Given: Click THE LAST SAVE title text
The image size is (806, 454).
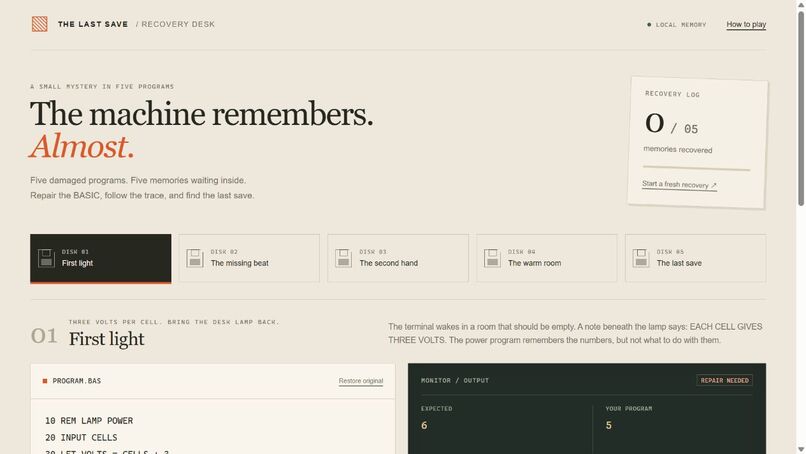Looking at the screenshot, I should point(93,24).
